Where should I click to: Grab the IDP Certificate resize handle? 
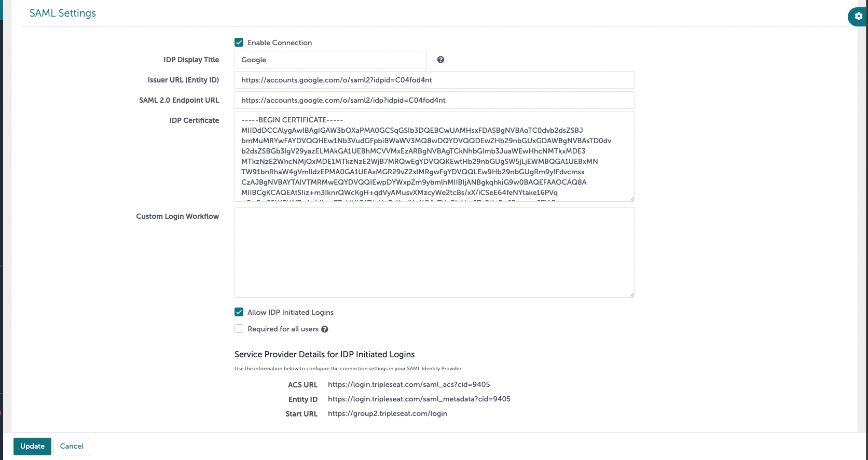click(631, 199)
